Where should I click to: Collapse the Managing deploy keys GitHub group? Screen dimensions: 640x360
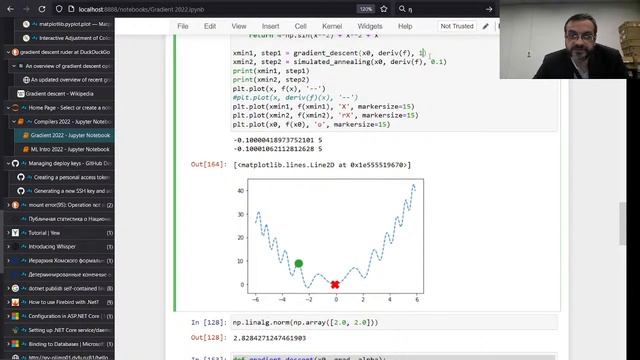point(8,163)
